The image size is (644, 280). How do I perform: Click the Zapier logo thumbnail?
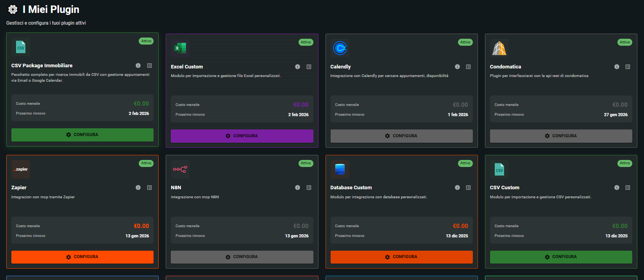pyautogui.click(x=21, y=169)
